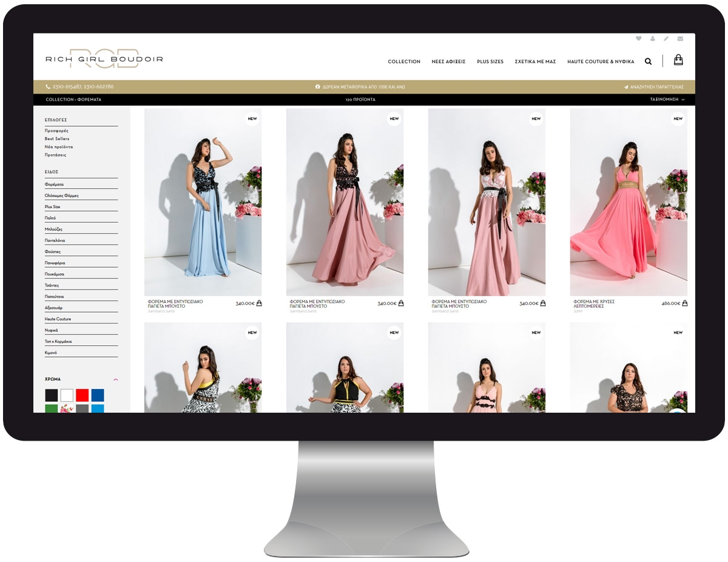Click the user account icon

pos(652,38)
